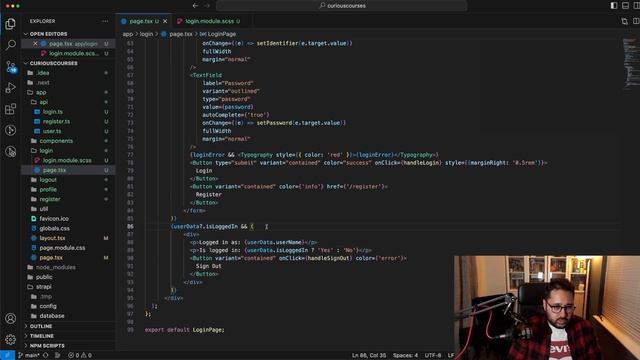
Task: Expand the register folder
Action: (68, 199)
